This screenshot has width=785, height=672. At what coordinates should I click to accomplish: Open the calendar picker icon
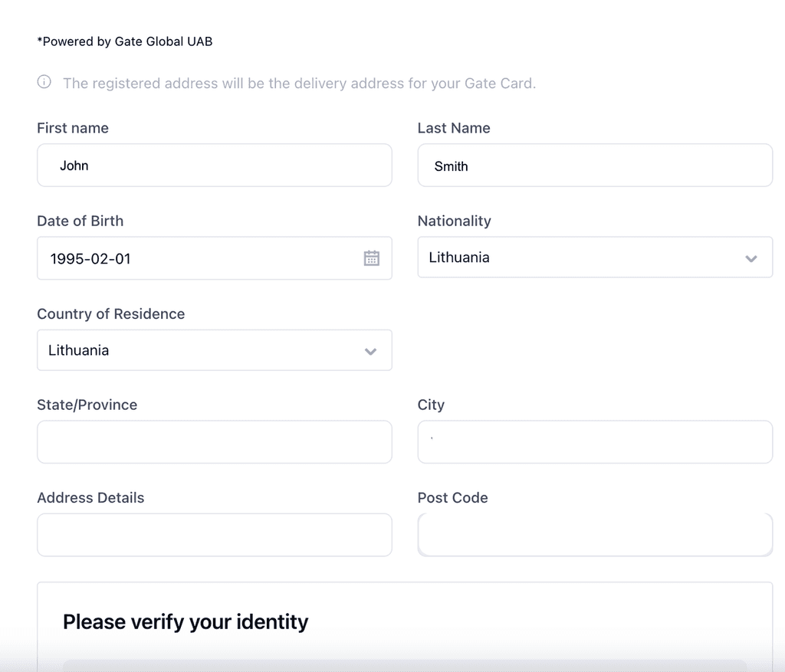coord(372,258)
